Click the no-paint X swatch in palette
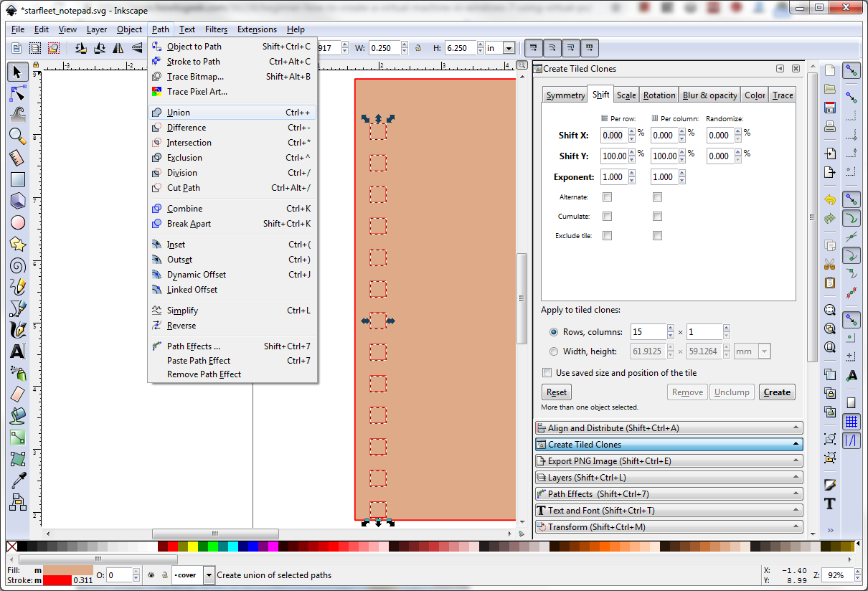The width and height of the screenshot is (868, 591). (x=12, y=547)
